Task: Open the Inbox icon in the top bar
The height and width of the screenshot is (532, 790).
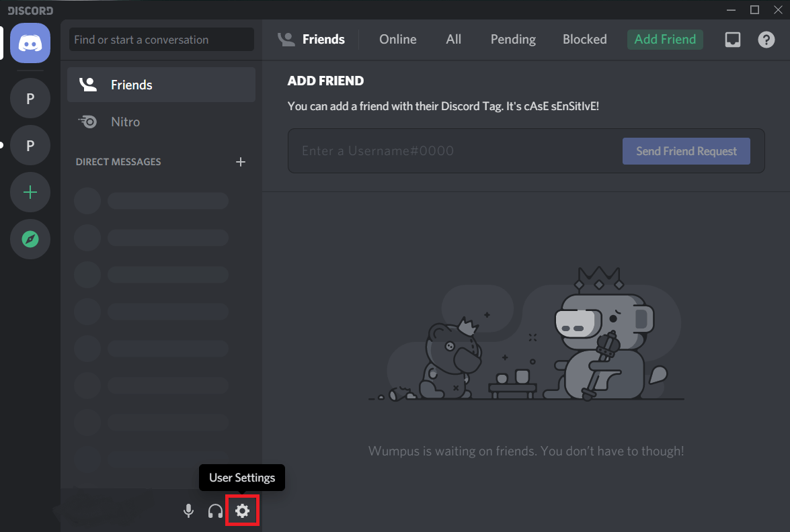Action: click(732, 40)
